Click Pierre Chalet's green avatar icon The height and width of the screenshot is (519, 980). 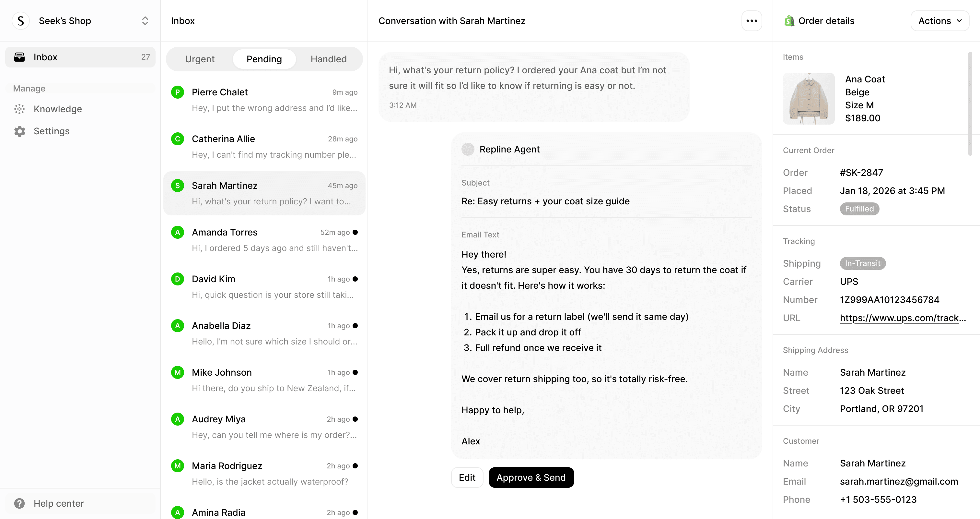177,92
